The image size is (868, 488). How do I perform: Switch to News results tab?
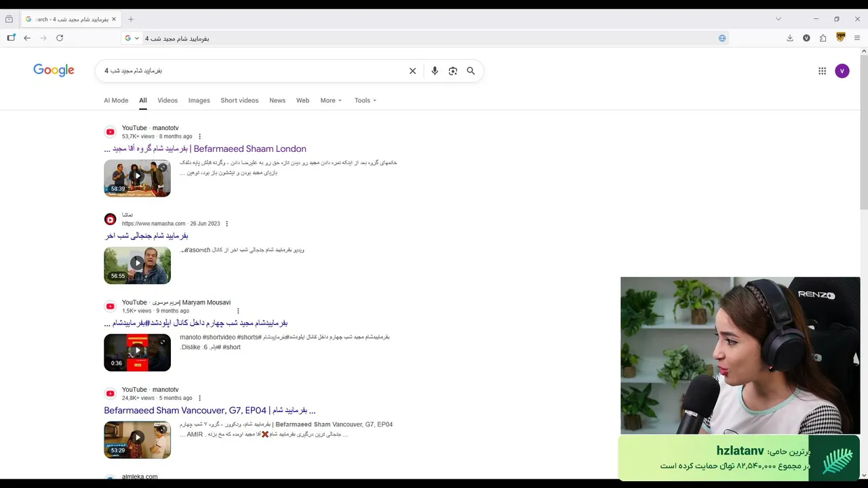click(277, 100)
